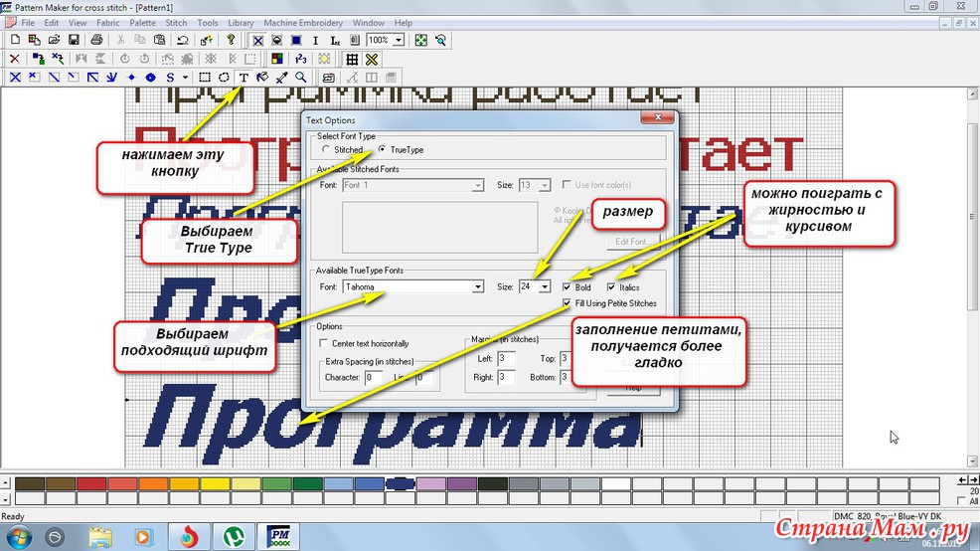The image size is (980, 551).
Task: Create a new pattern with New icon
Action: pos(15,40)
